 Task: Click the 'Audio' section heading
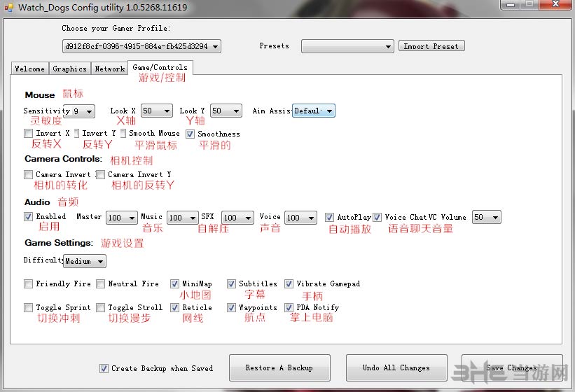click(x=37, y=202)
